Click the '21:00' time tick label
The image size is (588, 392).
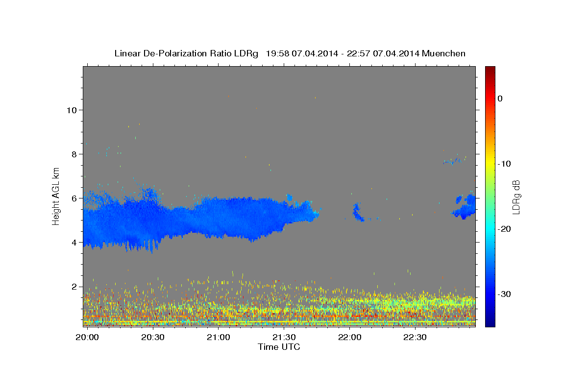[218, 337]
